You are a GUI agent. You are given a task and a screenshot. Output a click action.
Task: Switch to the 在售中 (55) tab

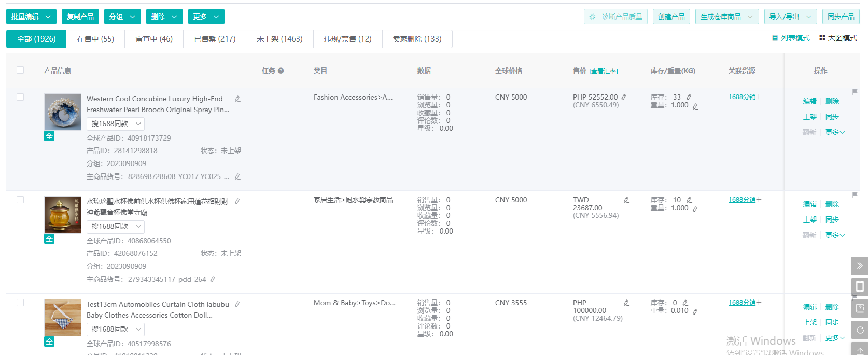click(x=95, y=39)
